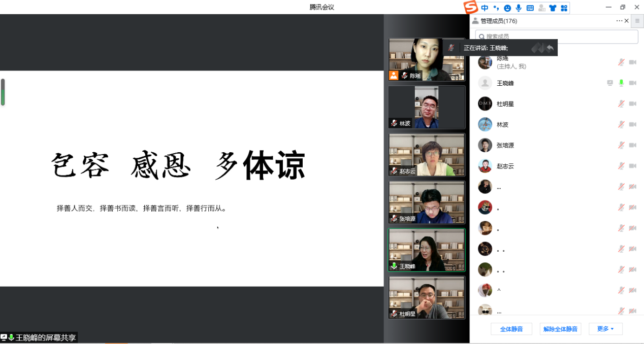Toggle 赵志云's camera in member list
The width and height of the screenshot is (644, 344).
tap(632, 166)
